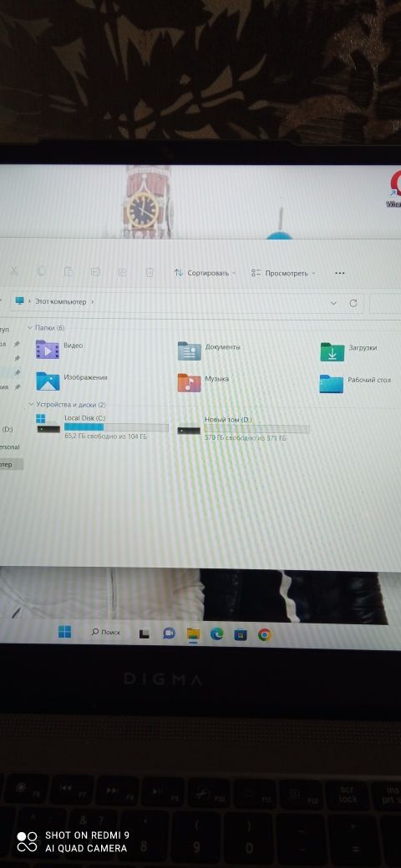This screenshot has height=868, width=401.
Task: Open the Windows Start menu
Action: tap(65, 632)
